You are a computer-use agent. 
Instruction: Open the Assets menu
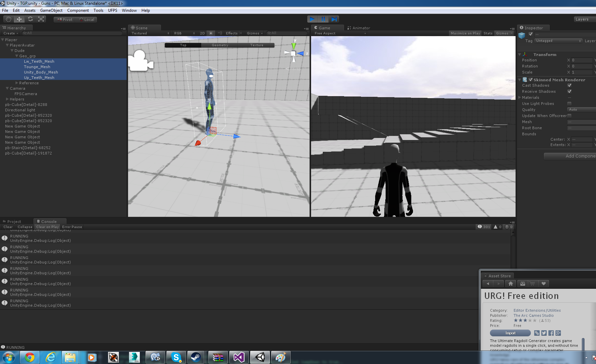(x=30, y=10)
